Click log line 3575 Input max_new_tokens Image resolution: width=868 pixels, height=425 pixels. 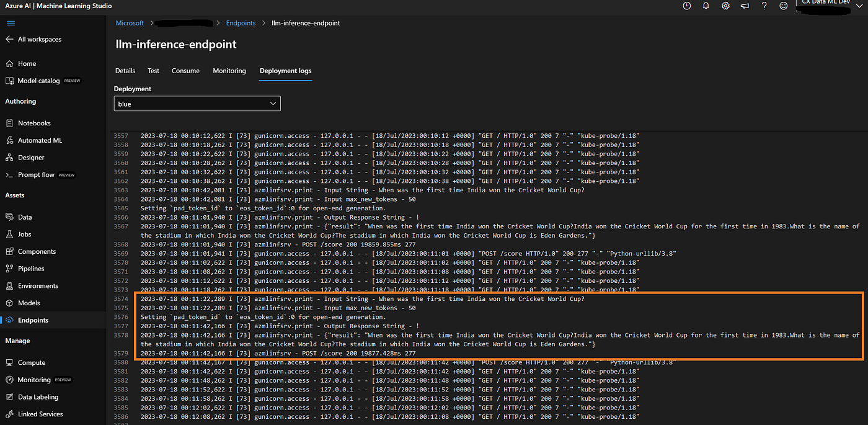pyautogui.click(x=278, y=308)
